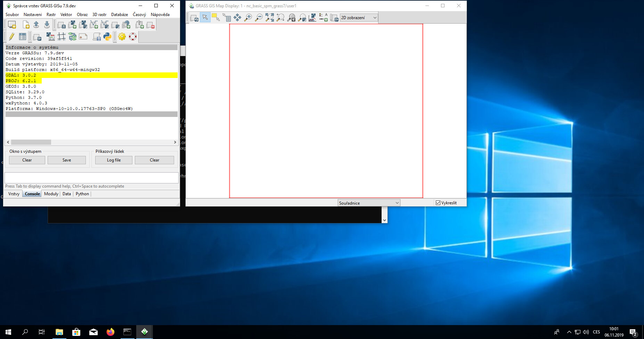Image resolution: width=644 pixels, height=339 pixels.
Task: Open raster map calculator icon
Action: (51, 37)
